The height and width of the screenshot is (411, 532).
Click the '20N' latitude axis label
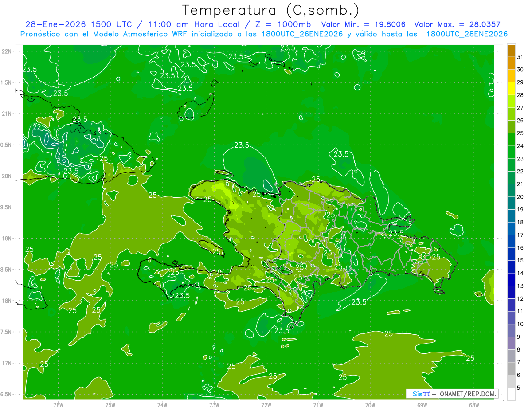click(7, 176)
